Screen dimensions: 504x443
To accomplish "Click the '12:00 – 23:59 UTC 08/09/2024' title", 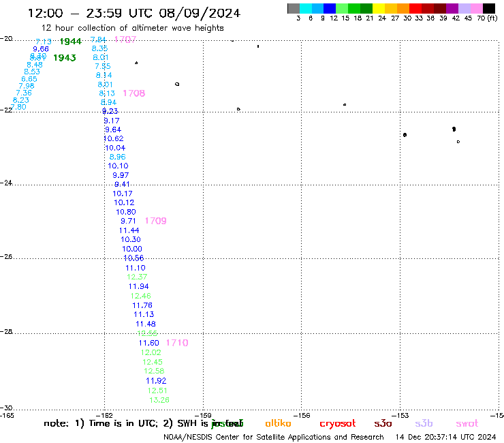I will coord(134,13).
